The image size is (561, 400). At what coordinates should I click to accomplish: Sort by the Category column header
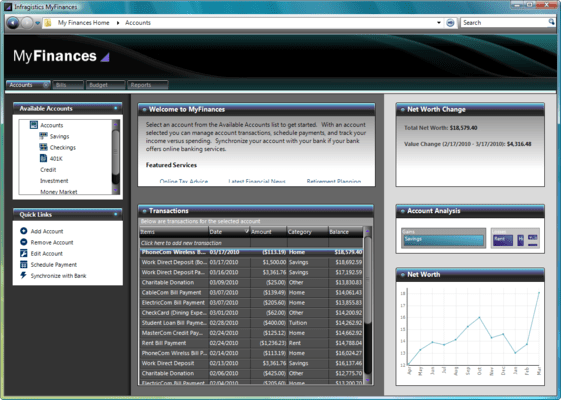307,232
